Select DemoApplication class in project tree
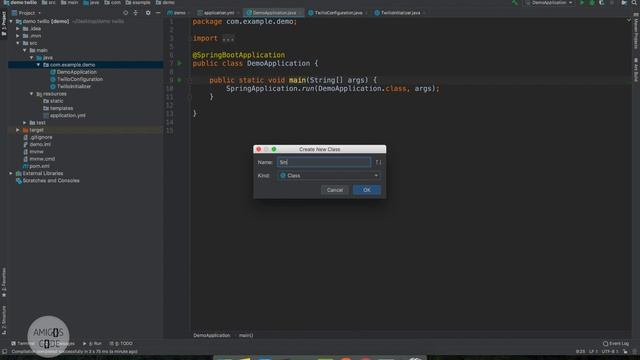Image resolution: width=640 pixels, height=360 pixels. click(77, 72)
